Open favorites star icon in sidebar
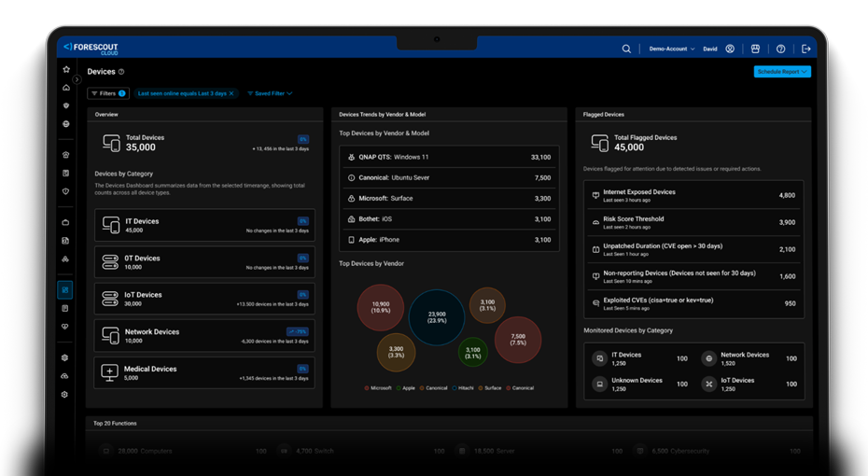This screenshot has height=476, width=868. click(x=66, y=69)
